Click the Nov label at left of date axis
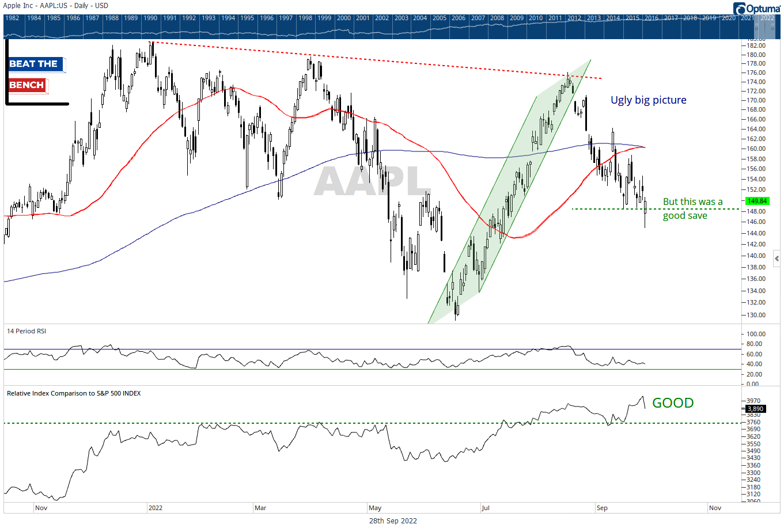Screen dimensions: 784x532 coord(41,508)
